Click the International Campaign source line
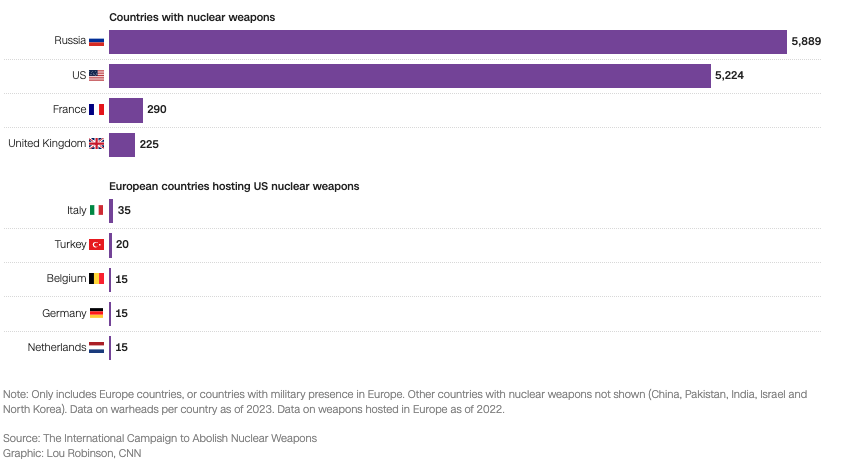Image resolution: width=858 pixels, height=473 pixels. (160, 438)
